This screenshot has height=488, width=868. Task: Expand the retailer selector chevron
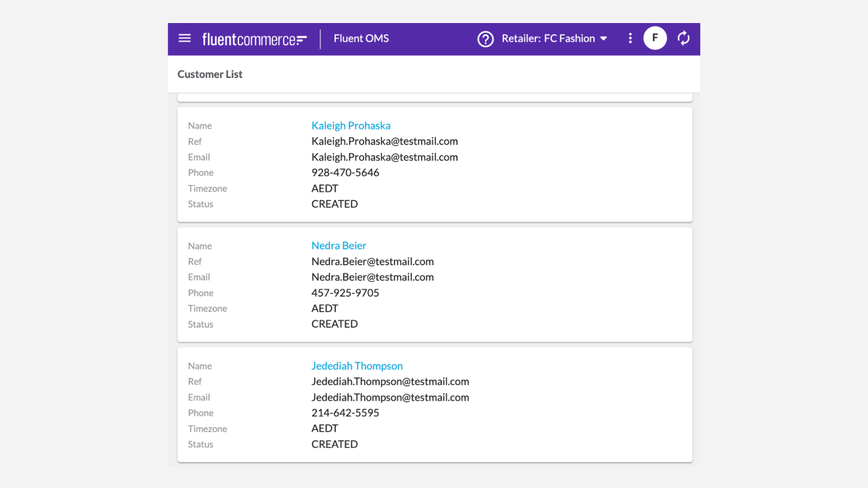604,39
